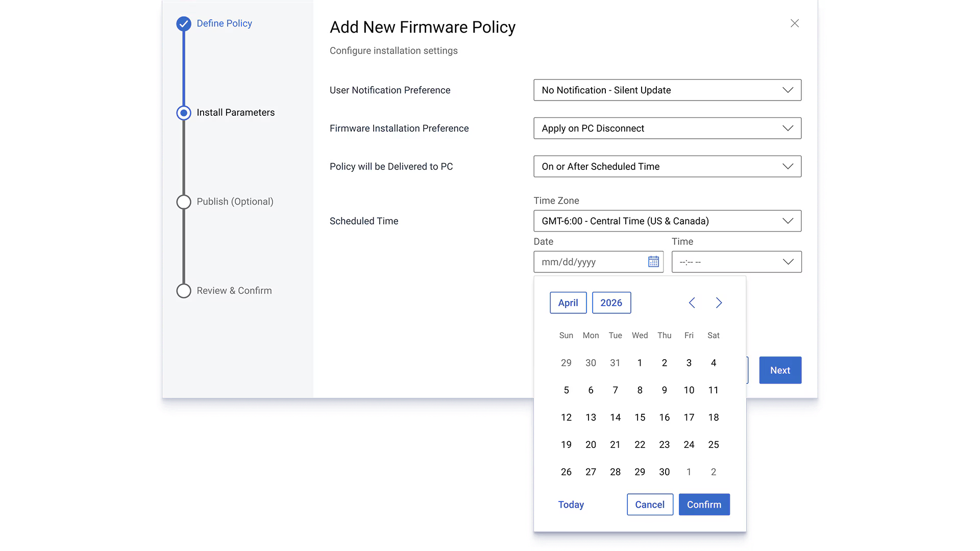980x551 pixels.
Task: Expand the Time Zone dropdown
Action: [668, 221]
